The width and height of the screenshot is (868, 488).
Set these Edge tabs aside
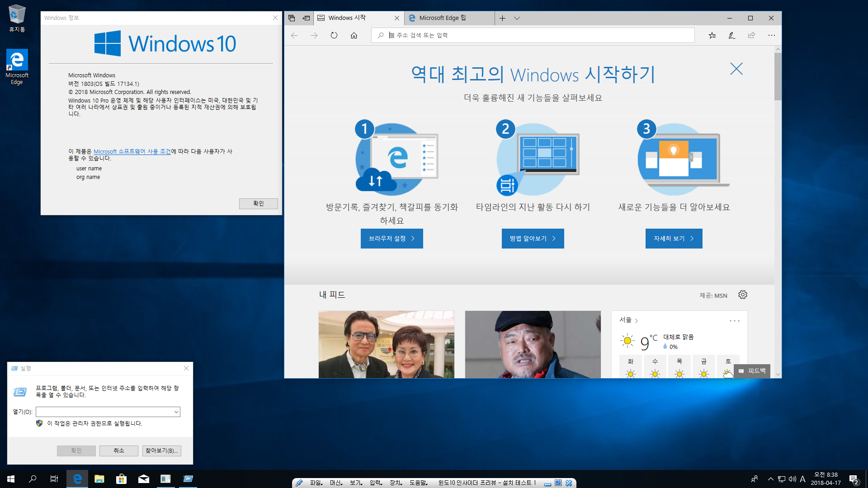306,18
